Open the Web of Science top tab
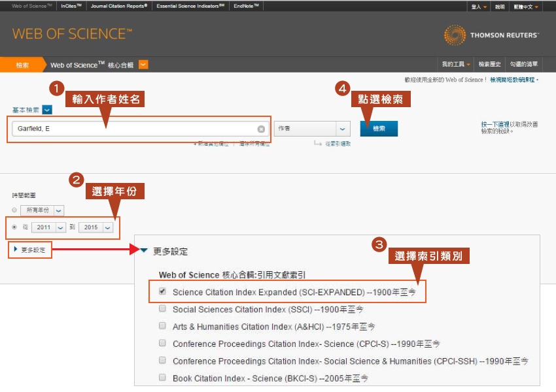 point(31,6)
